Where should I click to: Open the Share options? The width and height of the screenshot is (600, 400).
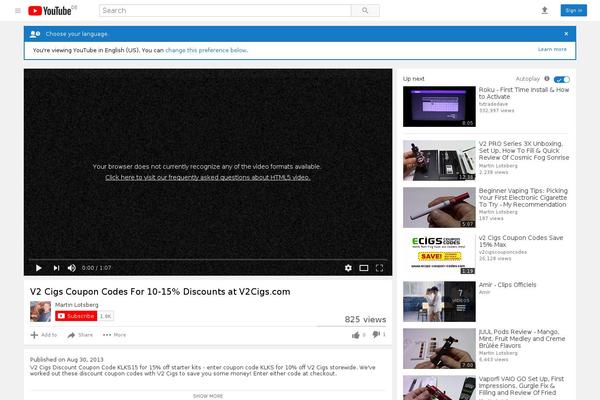80,335
